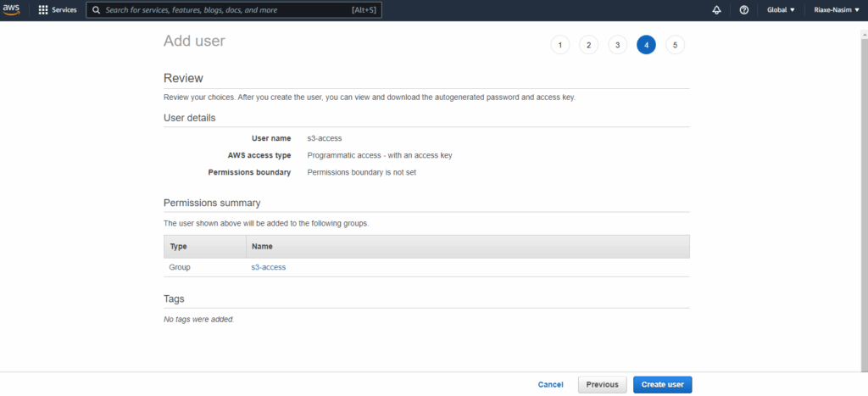Cancel the add user wizard
Viewport: 868px width, 396px height.
click(551, 385)
